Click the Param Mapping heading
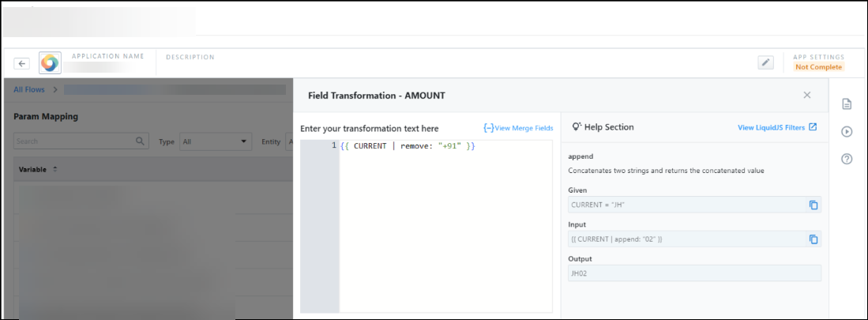868x320 pixels. [45, 117]
